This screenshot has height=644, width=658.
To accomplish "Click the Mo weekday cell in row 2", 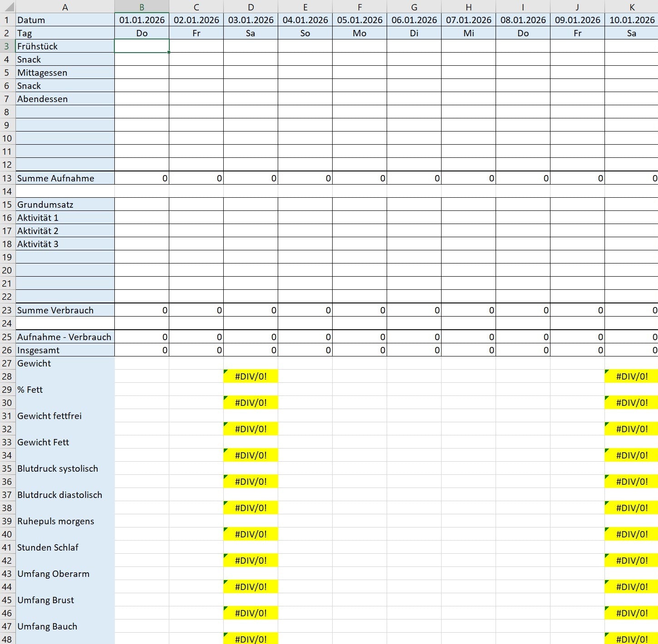I will pos(359,33).
